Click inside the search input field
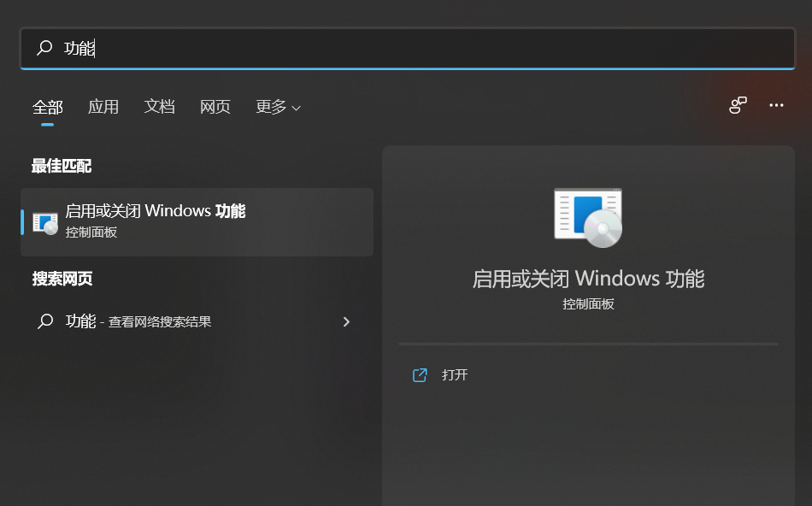 342,48
